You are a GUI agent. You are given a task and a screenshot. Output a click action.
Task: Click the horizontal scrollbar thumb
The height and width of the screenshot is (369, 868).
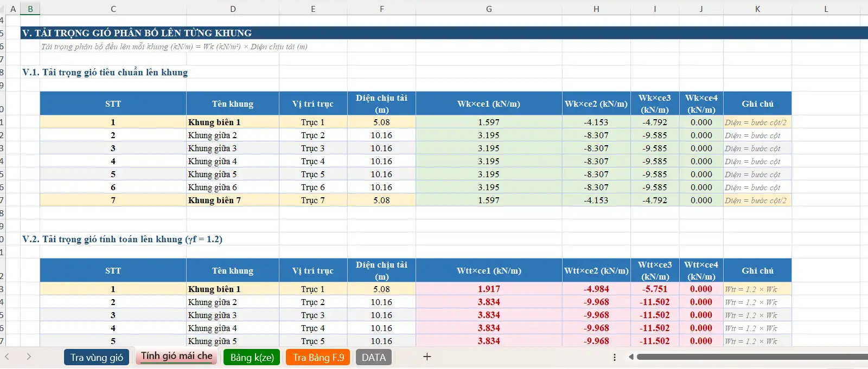click(751, 357)
